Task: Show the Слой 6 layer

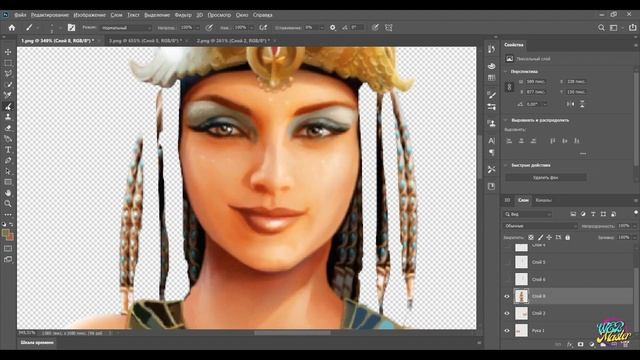Action: coord(507,279)
